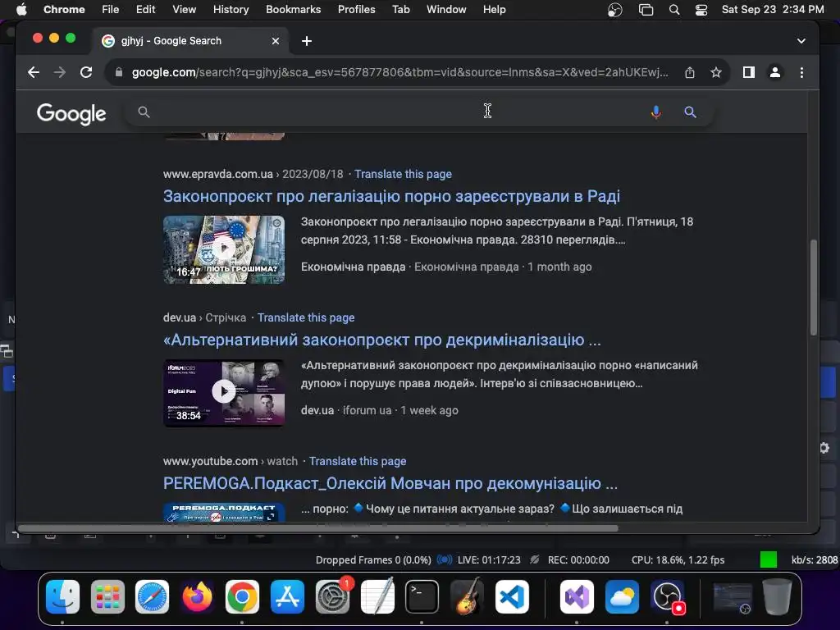Open Visual Studio Code from the Dock
The width and height of the screenshot is (840, 630).
click(512, 596)
